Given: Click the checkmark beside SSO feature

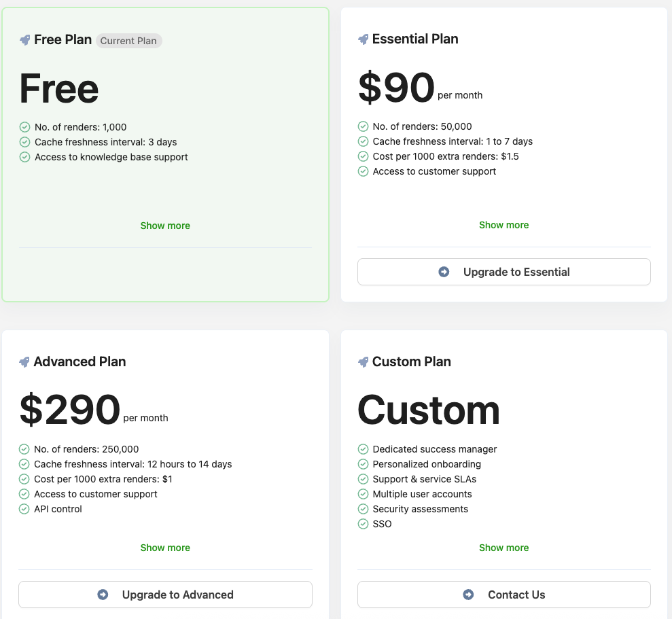Looking at the screenshot, I should (x=363, y=524).
